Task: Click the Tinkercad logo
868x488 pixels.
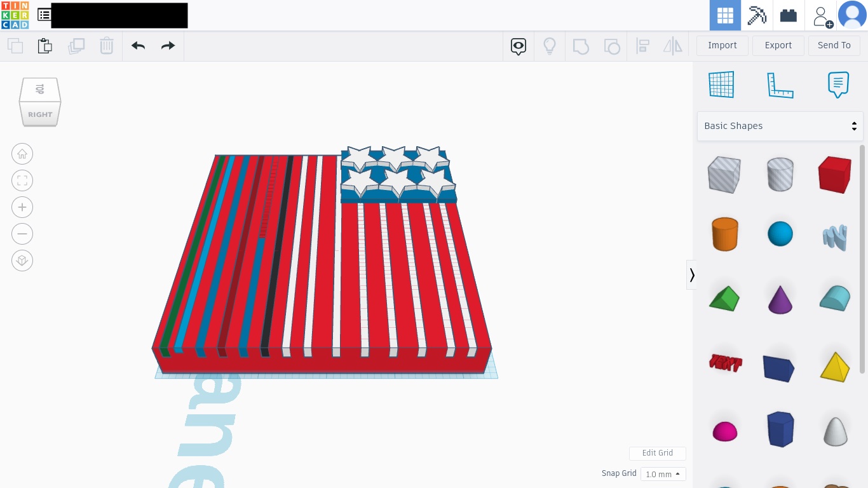Action: [x=15, y=15]
